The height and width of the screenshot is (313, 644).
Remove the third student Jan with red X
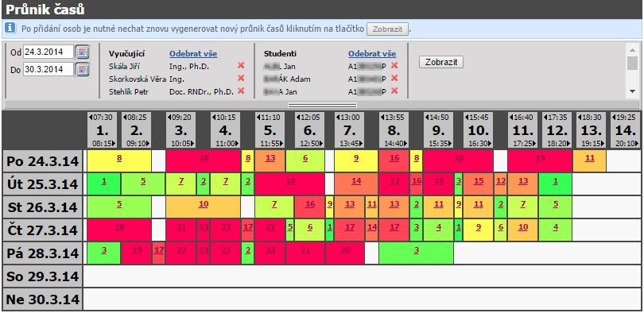click(x=394, y=91)
